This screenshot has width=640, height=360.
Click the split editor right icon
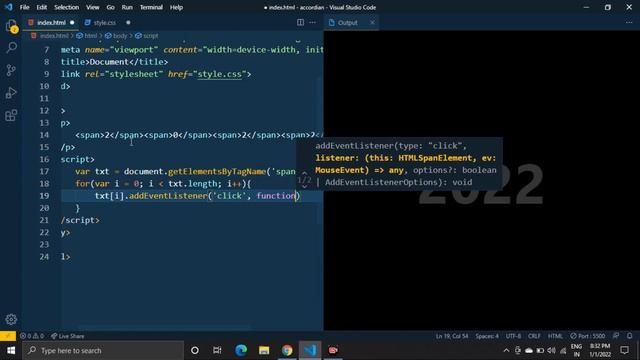click(300, 22)
